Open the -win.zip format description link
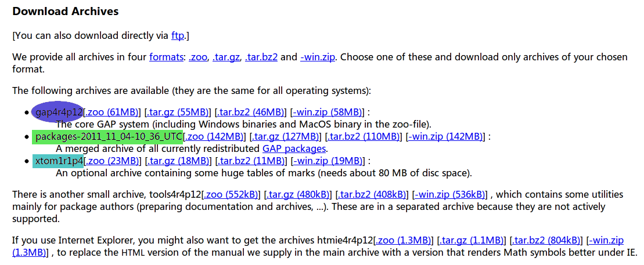644x265 pixels. click(318, 57)
